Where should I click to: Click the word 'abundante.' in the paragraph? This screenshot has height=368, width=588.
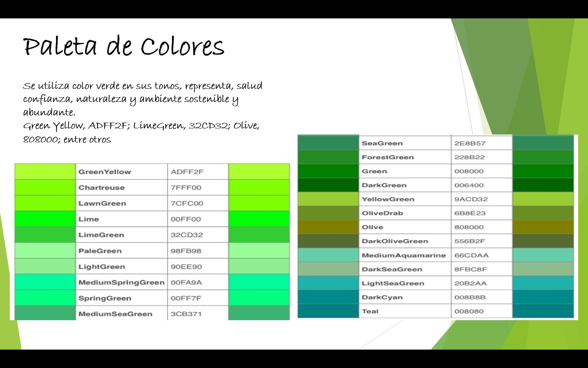pos(49,112)
